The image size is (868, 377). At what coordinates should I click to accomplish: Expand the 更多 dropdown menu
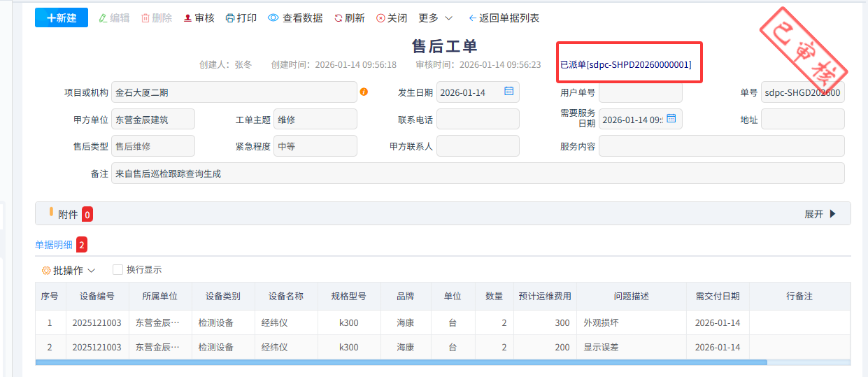[436, 18]
